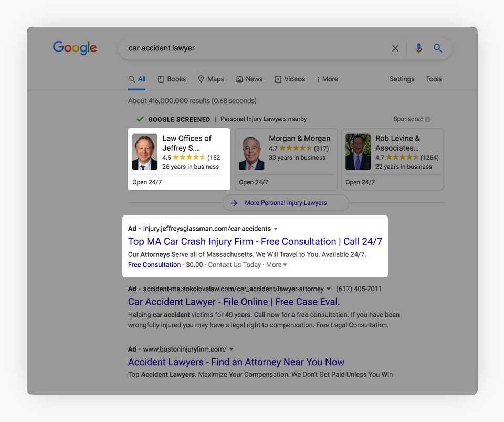
Task: Start voice search with microphone icon
Action: [x=418, y=48]
